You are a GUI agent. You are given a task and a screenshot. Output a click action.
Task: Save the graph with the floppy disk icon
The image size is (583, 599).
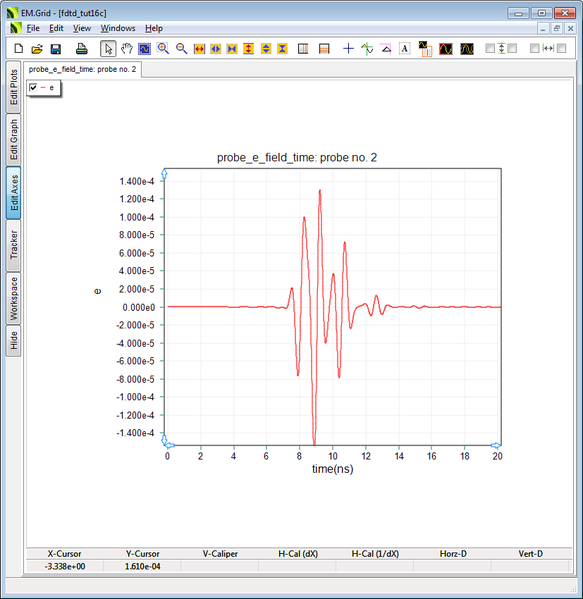56,49
